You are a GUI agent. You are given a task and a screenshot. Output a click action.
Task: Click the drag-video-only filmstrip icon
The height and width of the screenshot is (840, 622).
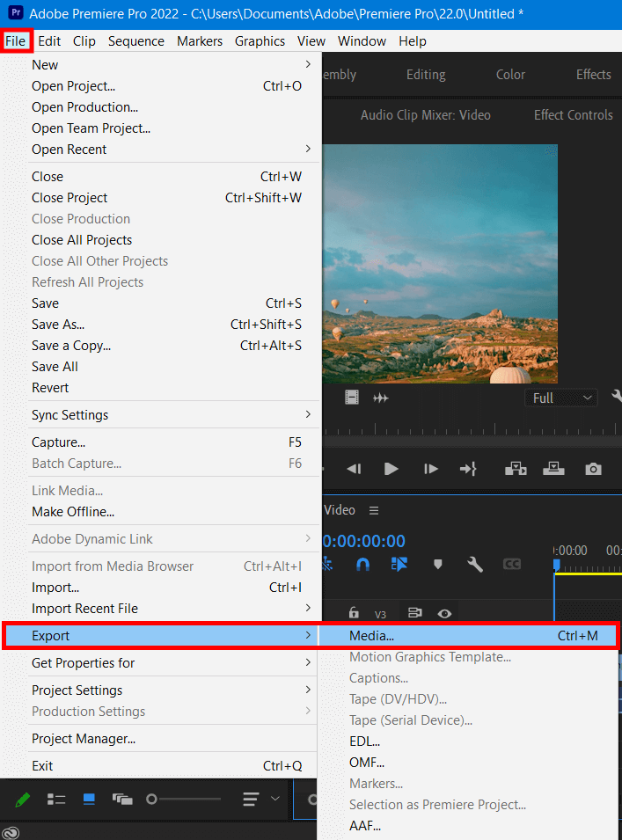(351, 398)
